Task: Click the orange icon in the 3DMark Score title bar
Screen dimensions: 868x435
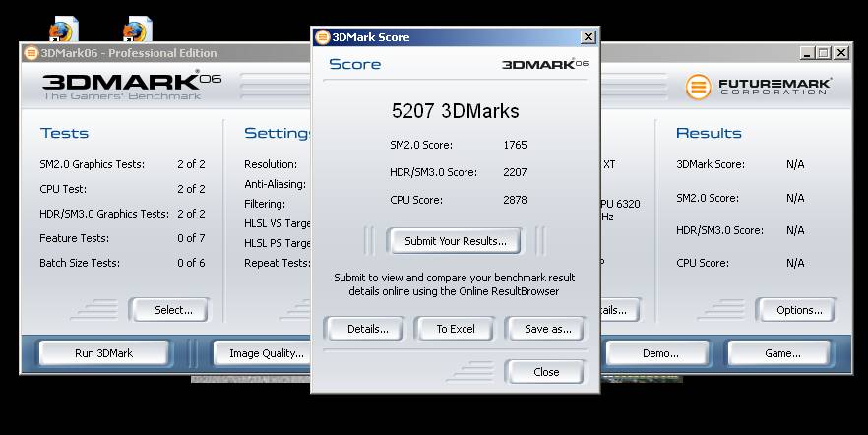Action: (322, 37)
